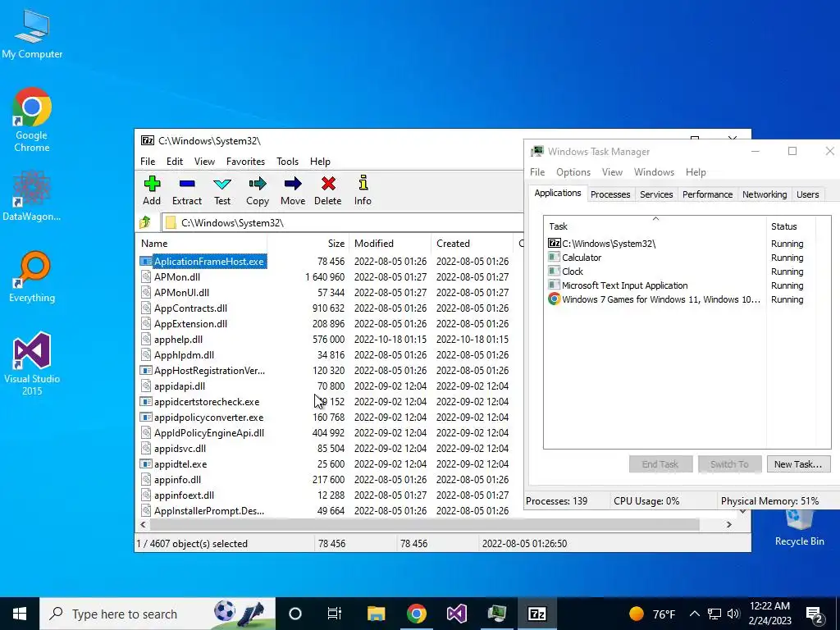
Task: Open the Favorites menu in 7-Zip
Action: (245, 162)
